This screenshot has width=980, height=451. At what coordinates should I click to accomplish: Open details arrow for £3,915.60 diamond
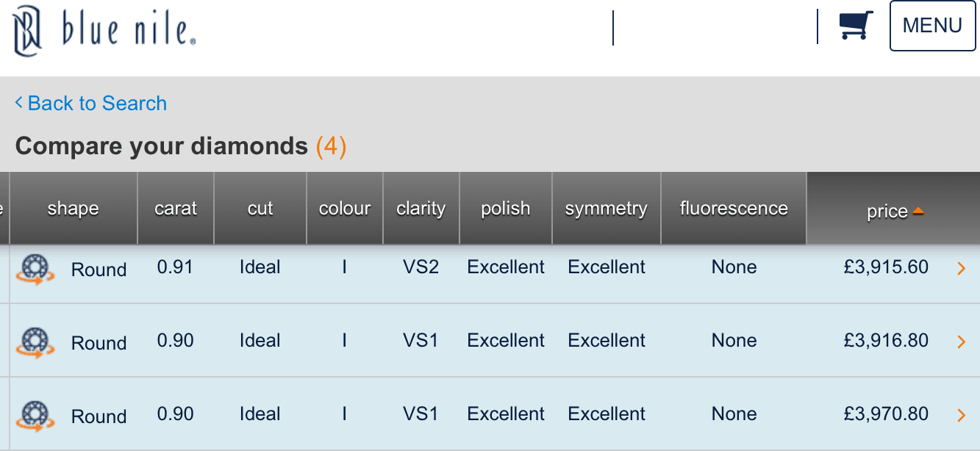pos(962,269)
